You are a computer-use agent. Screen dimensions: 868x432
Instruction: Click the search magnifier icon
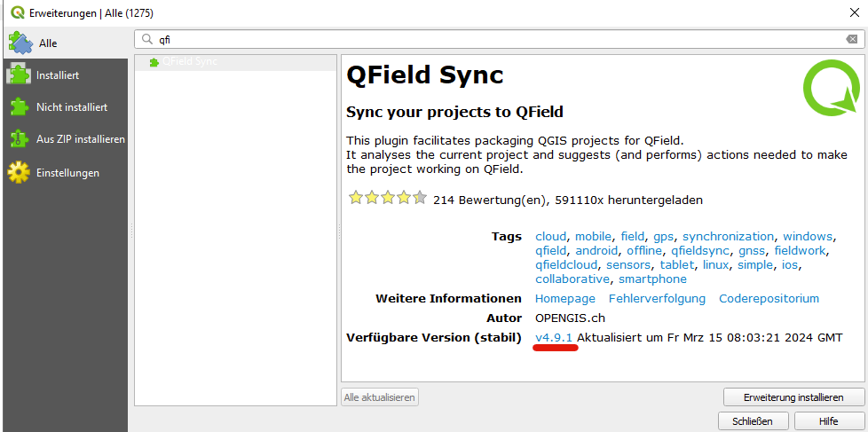pos(147,39)
